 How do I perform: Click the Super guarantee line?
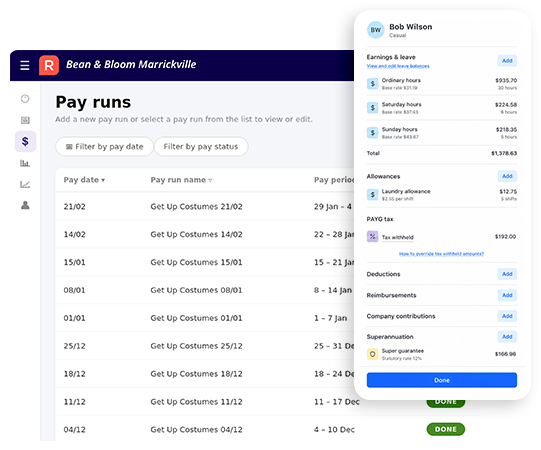[x=442, y=354]
